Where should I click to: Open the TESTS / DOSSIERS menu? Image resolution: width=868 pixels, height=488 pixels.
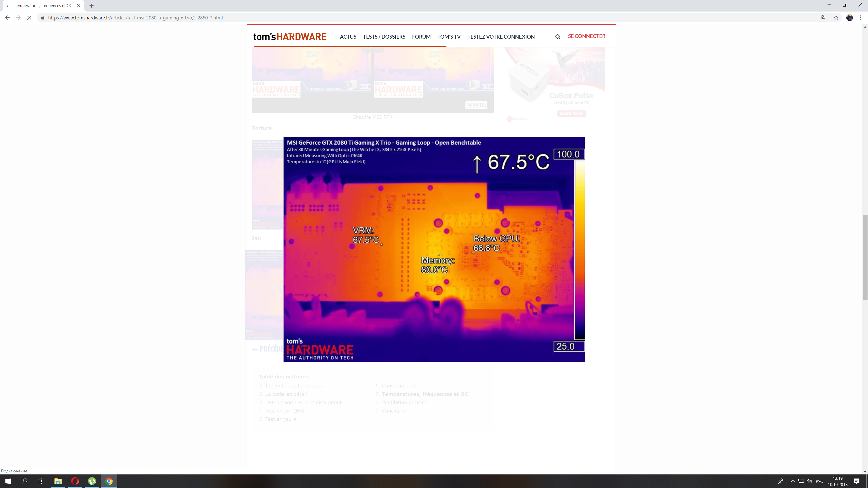384,37
